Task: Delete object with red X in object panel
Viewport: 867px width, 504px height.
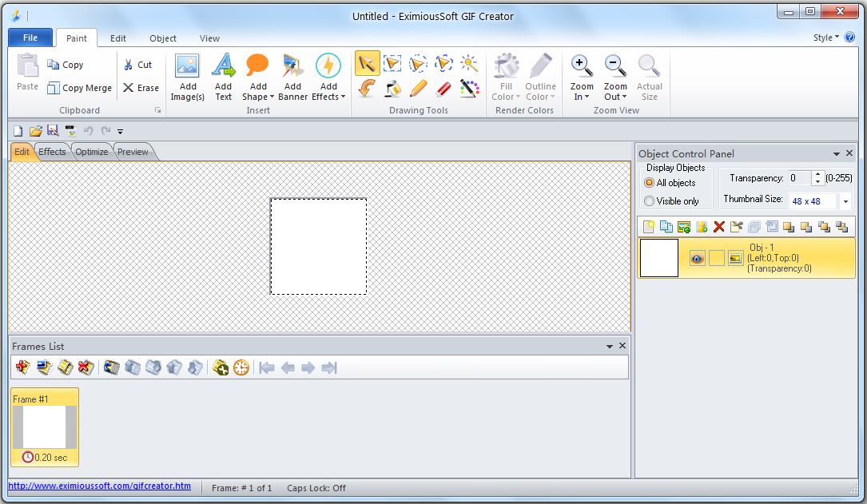Action: tap(719, 227)
